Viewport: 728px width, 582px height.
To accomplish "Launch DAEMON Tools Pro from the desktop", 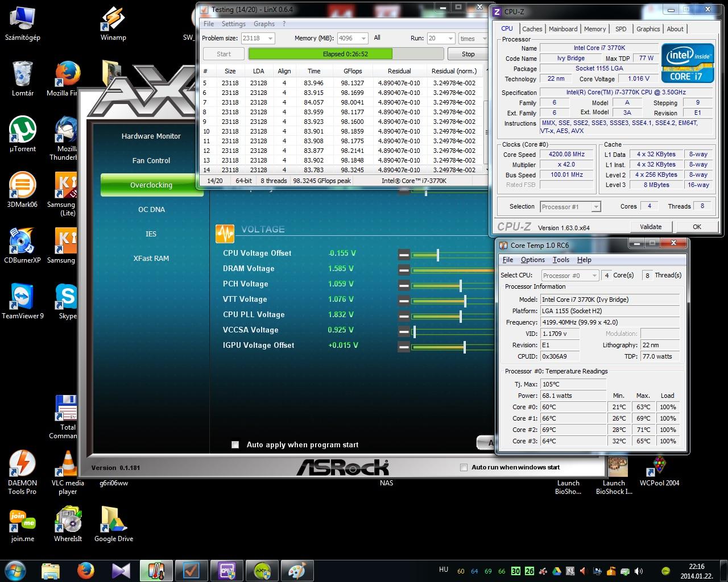I will tap(23, 472).
